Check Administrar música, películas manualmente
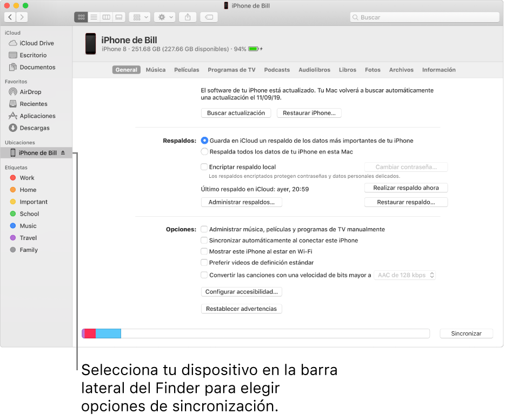This screenshot has height=420, width=505. click(204, 229)
